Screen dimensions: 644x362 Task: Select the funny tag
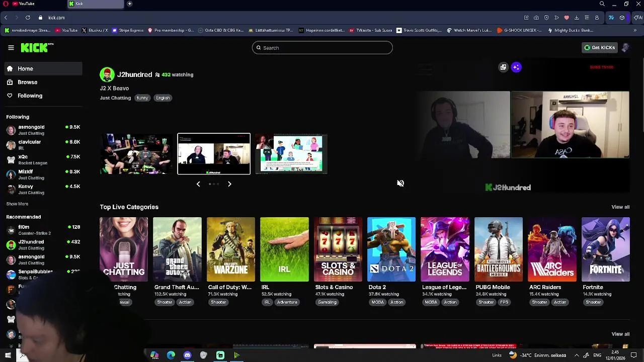coord(142,98)
